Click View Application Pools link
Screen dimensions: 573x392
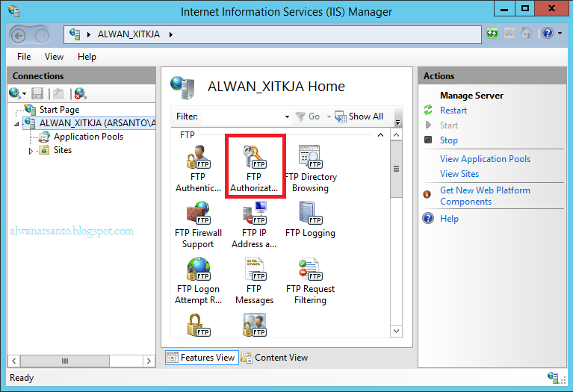[485, 159]
